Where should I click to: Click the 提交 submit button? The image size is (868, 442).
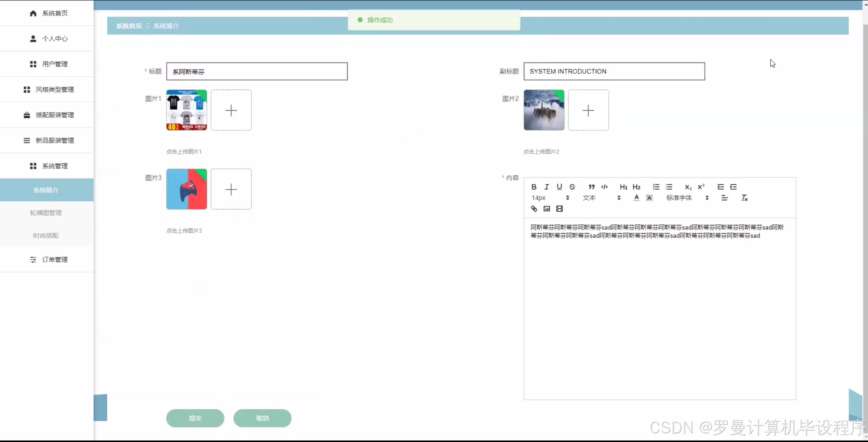(x=195, y=418)
